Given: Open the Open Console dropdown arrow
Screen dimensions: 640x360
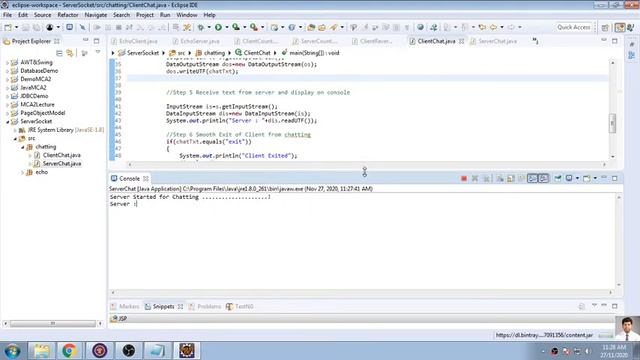Looking at the screenshot, I should click(595, 178).
